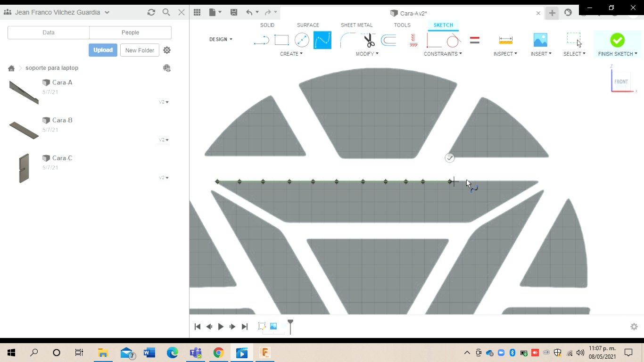Click the Save icon
Viewport: 644px width, 362px height.
point(234,13)
